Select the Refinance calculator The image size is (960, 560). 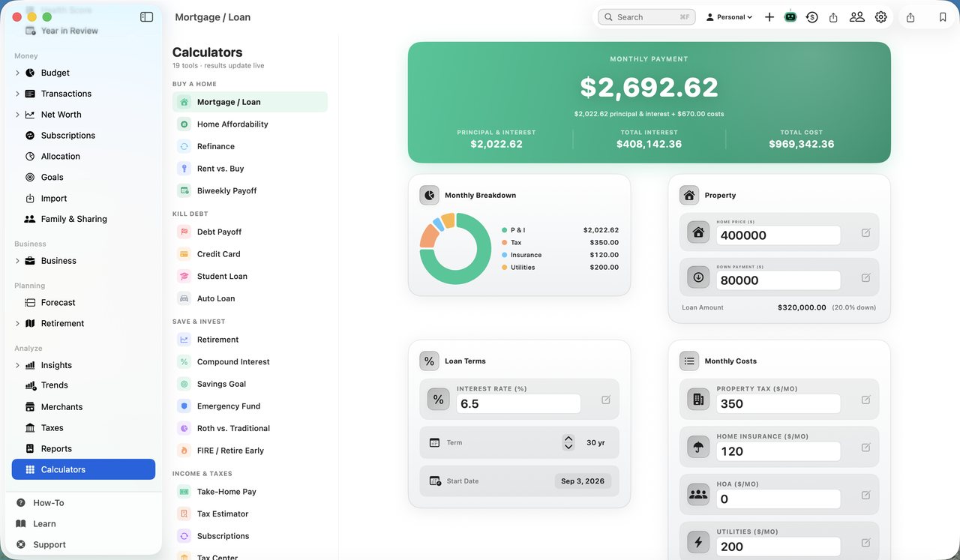(x=250, y=146)
